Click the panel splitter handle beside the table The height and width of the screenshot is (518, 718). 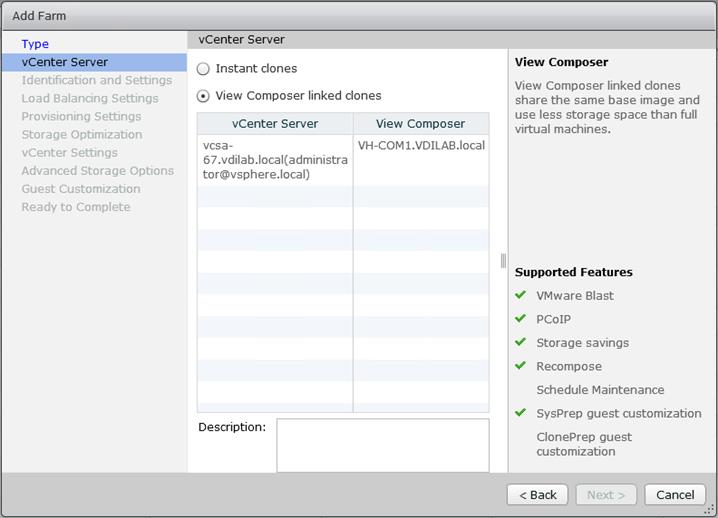point(503,261)
